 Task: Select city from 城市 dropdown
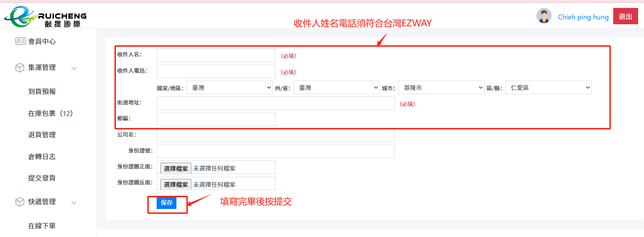point(441,88)
